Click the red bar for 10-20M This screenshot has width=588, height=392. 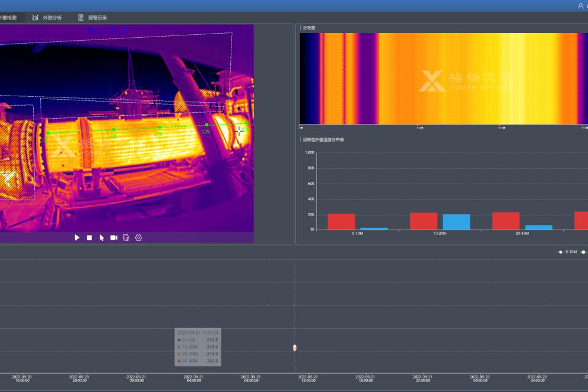(x=423, y=221)
